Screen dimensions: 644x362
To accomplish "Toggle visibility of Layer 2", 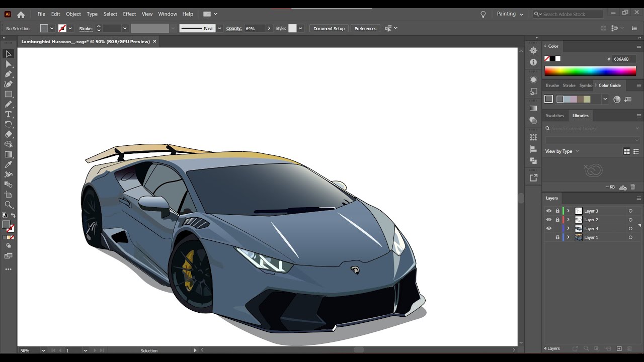I will 549,220.
